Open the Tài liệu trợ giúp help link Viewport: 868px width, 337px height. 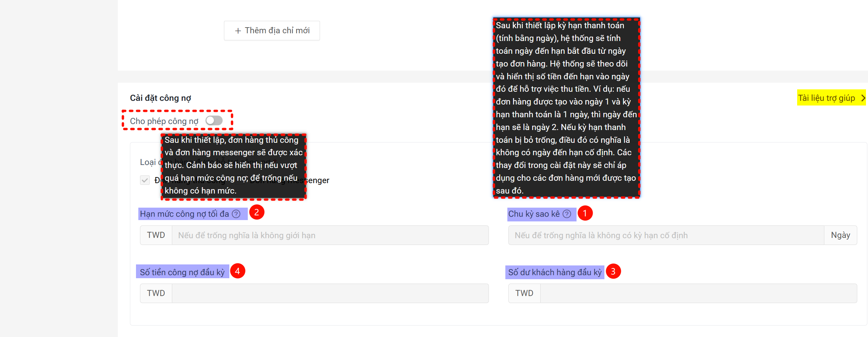(826, 98)
